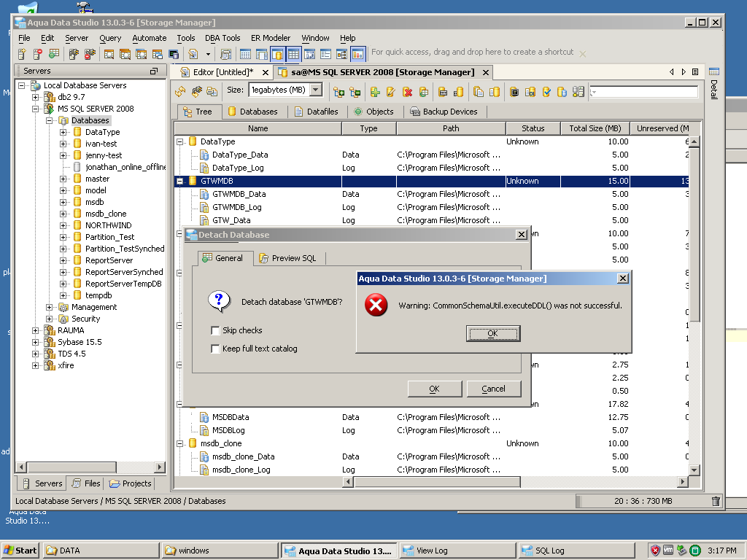
Task: Click the Detail side panel icon
Action: point(713,72)
